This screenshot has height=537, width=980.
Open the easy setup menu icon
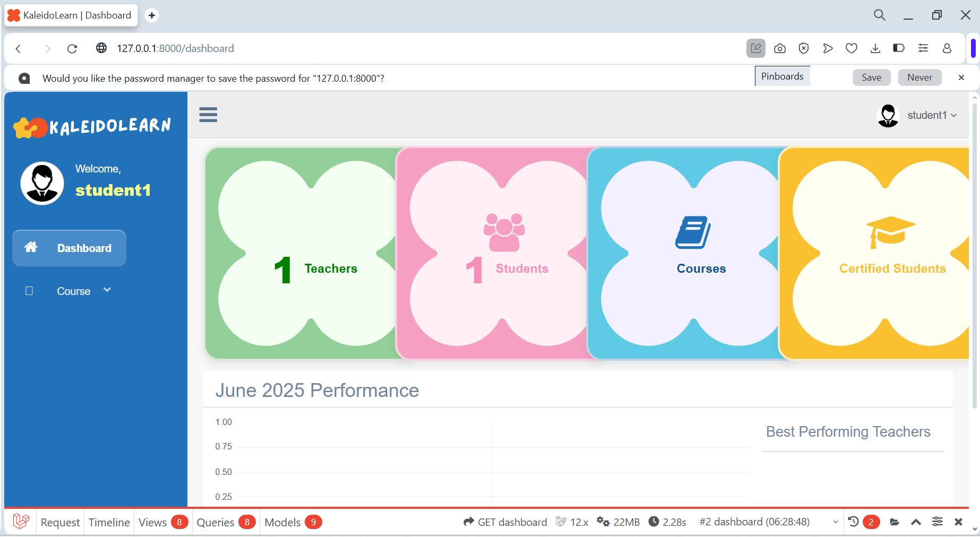pos(923,48)
